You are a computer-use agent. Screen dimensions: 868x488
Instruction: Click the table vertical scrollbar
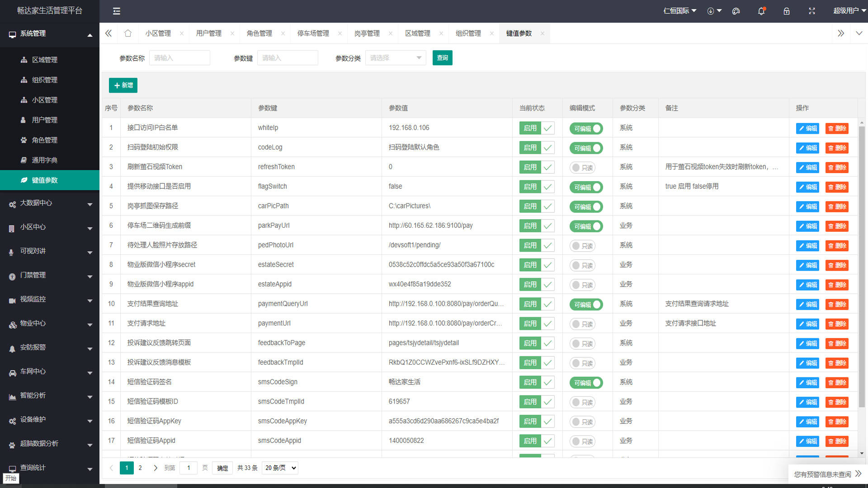coord(862,267)
